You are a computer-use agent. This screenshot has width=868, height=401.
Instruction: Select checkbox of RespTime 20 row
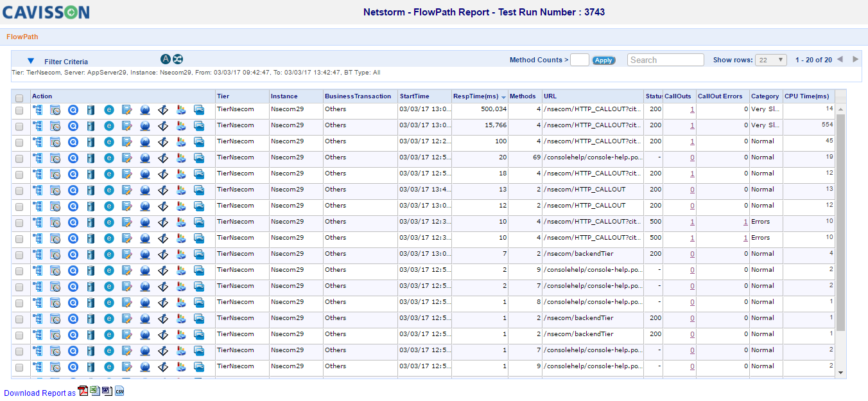coord(19,159)
